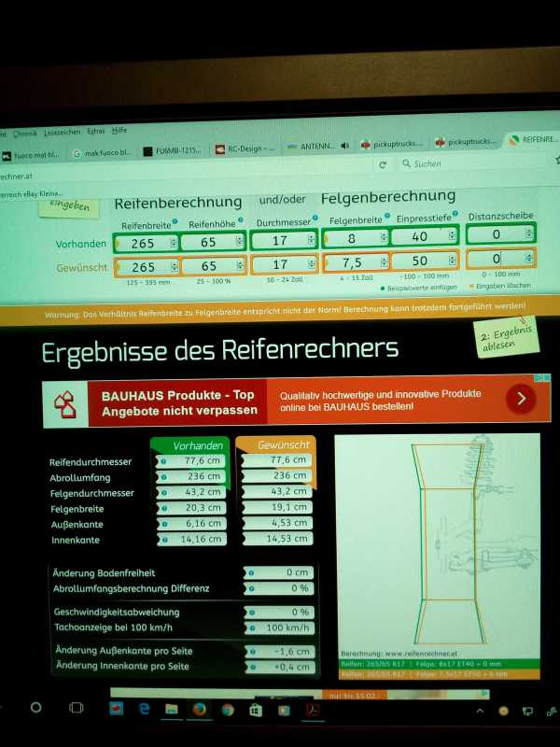Screen dimensions: 560x747
Task: Open the Chronik menu
Action: click(25, 134)
